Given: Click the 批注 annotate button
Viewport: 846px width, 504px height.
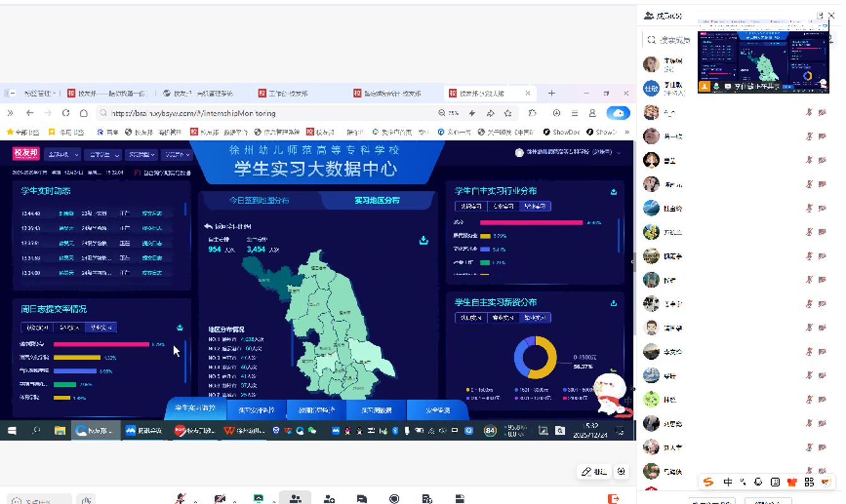Looking at the screenshot, I should 593,471.
